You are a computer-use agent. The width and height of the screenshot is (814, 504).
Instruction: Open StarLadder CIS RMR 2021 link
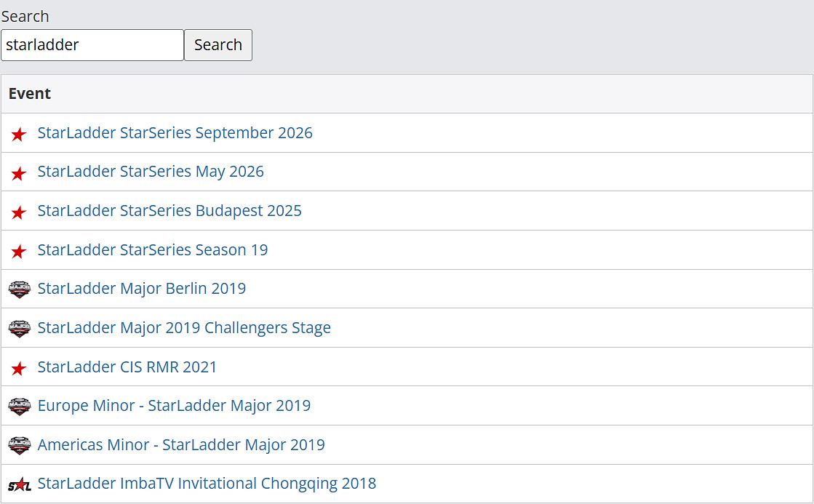point(127,367)
